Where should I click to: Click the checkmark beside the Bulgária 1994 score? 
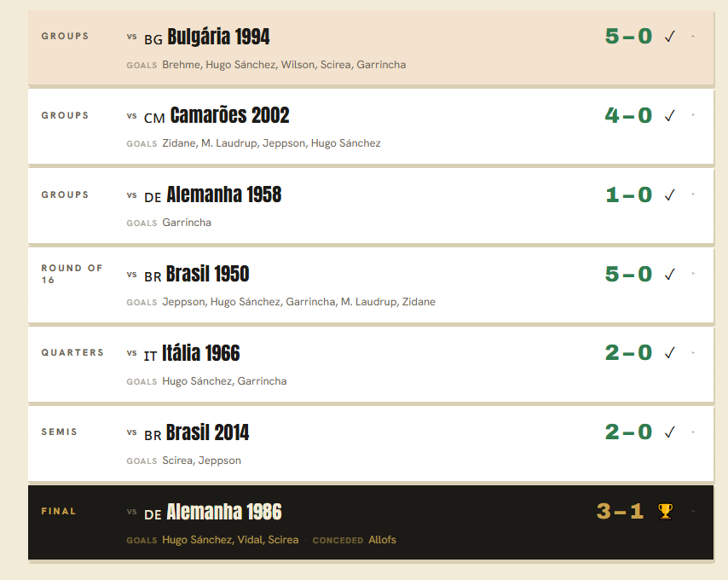(x=669, y=36)
